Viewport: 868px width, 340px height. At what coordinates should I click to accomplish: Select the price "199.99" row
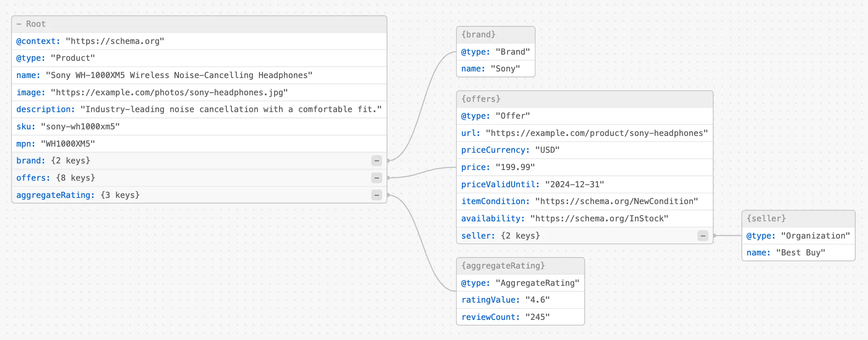pyautogui.click(x=585, y=167)
